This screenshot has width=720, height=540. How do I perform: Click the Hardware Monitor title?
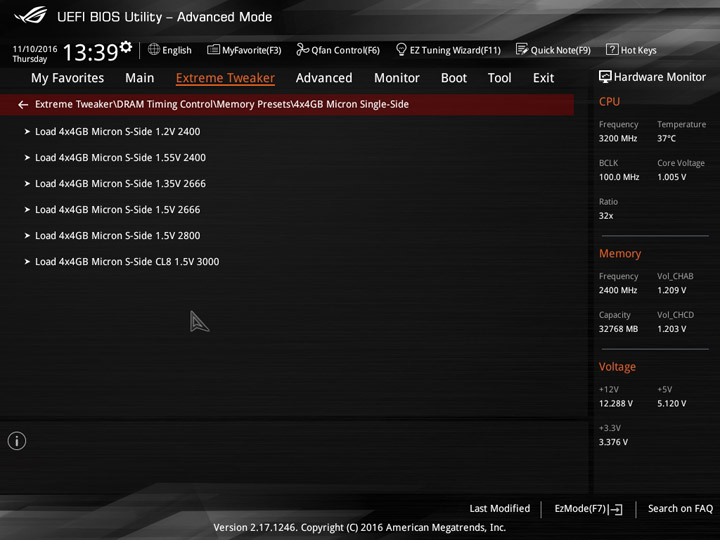coord(659,77)
